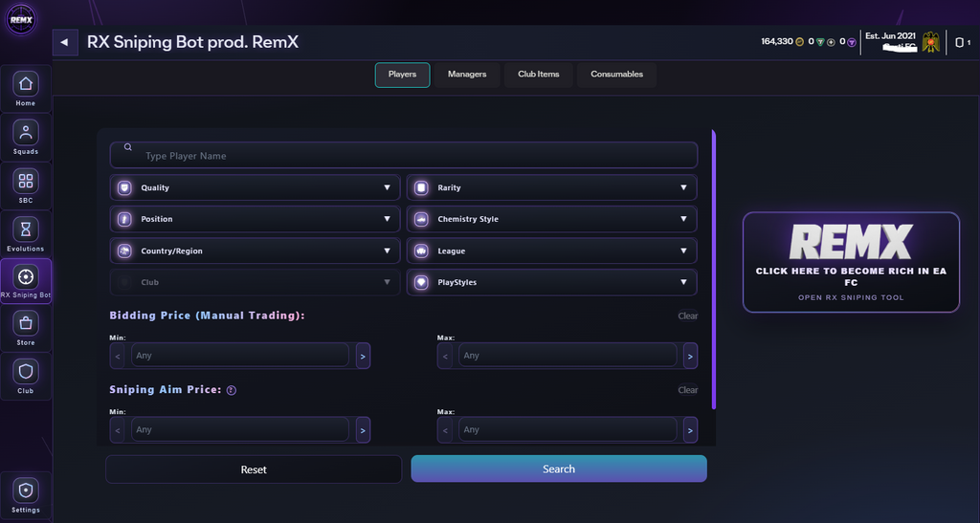The height and width of the screenshot is (523, 980).
Task: Decrease Bidding Price Min value
Action: 118,356
